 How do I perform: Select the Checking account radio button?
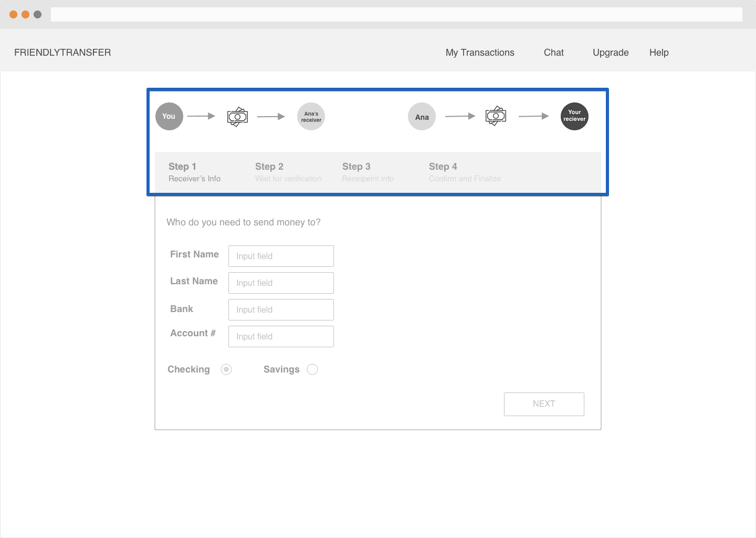point(226,369)
